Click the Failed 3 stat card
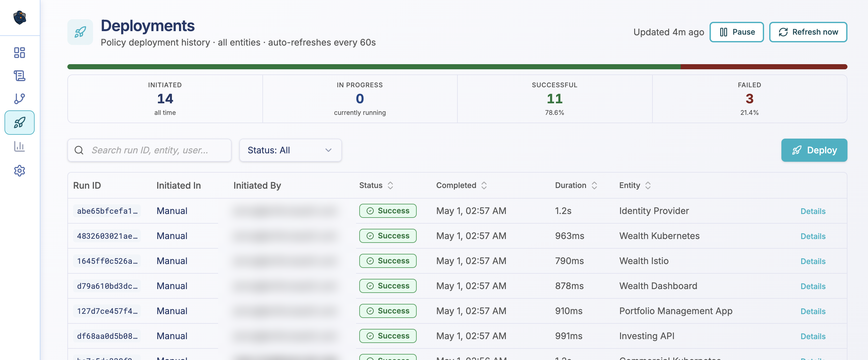Image resolution: width=868 pixels, height=360 pixels. click(x=749, y=99)
